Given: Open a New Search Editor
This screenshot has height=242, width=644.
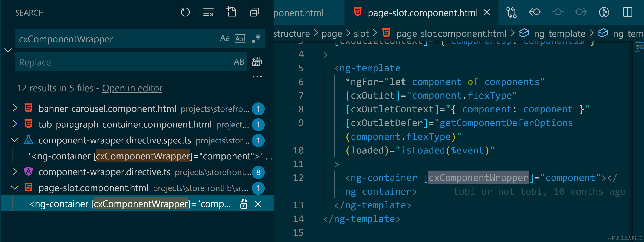Looking at the screenshot, I should pyautogui.click(x=231, y=12).
